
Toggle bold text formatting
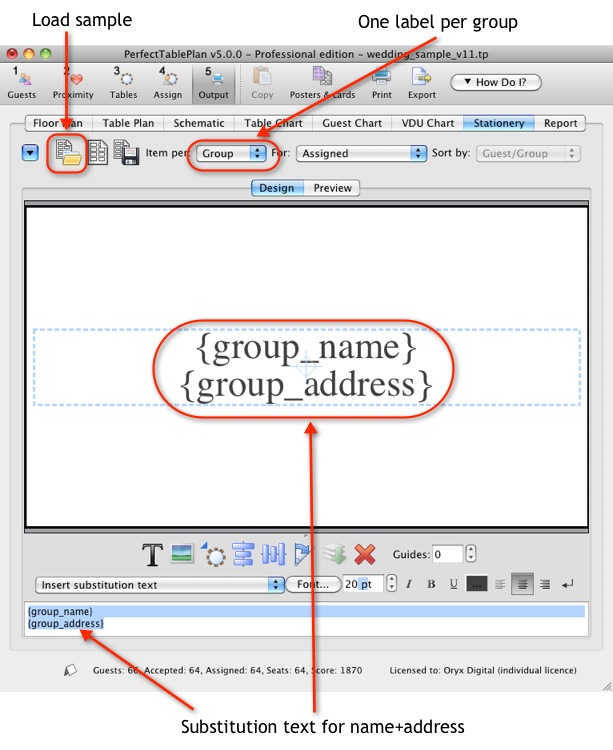click(x=432, y=584)
